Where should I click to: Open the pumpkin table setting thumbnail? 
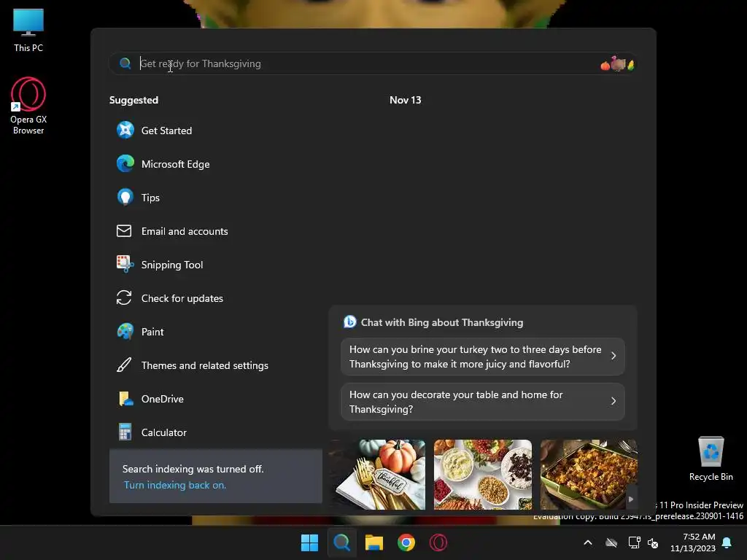point(377,474)
